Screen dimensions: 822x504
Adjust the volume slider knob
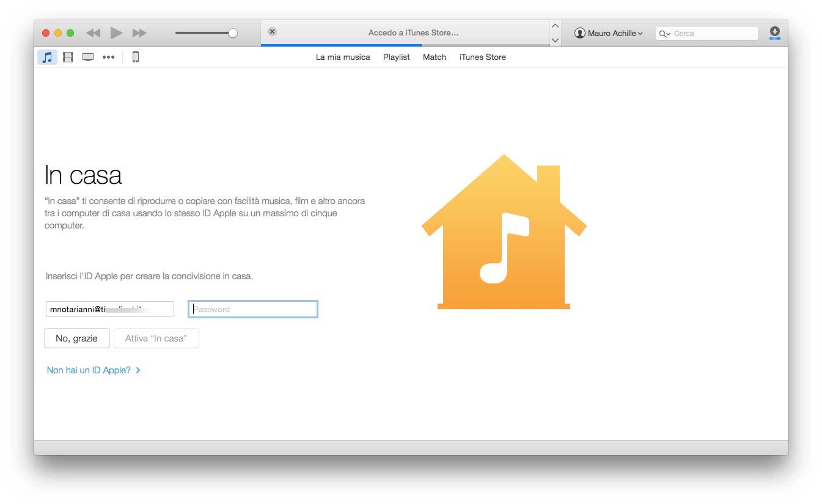(232, 33)
